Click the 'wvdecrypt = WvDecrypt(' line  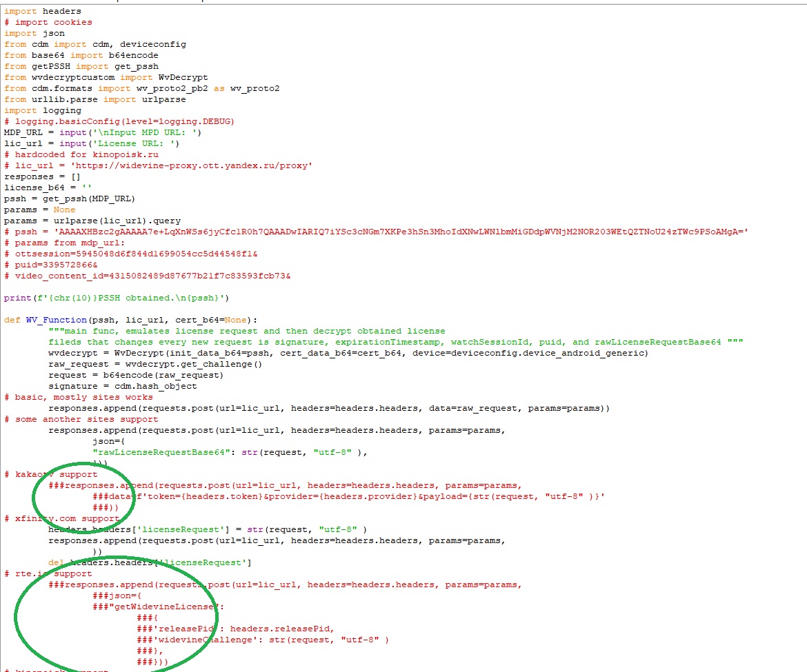tap(348, 354)
